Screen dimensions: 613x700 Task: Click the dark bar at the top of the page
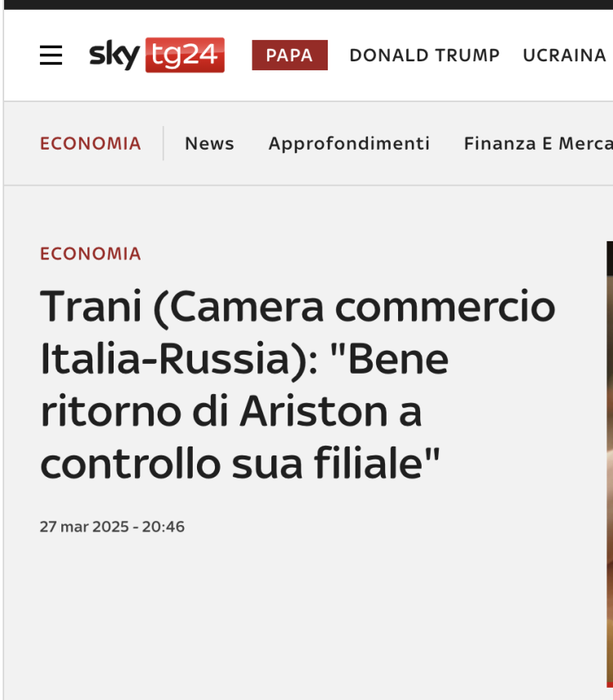308,4
